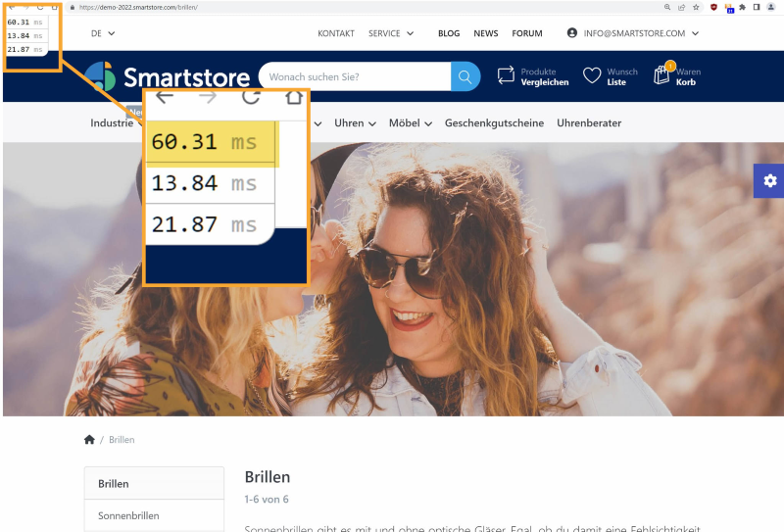The width and height of the screenshot is (784, 532).
Task: Expand the Uhren category menu
Action: click(x=355, y=123)
